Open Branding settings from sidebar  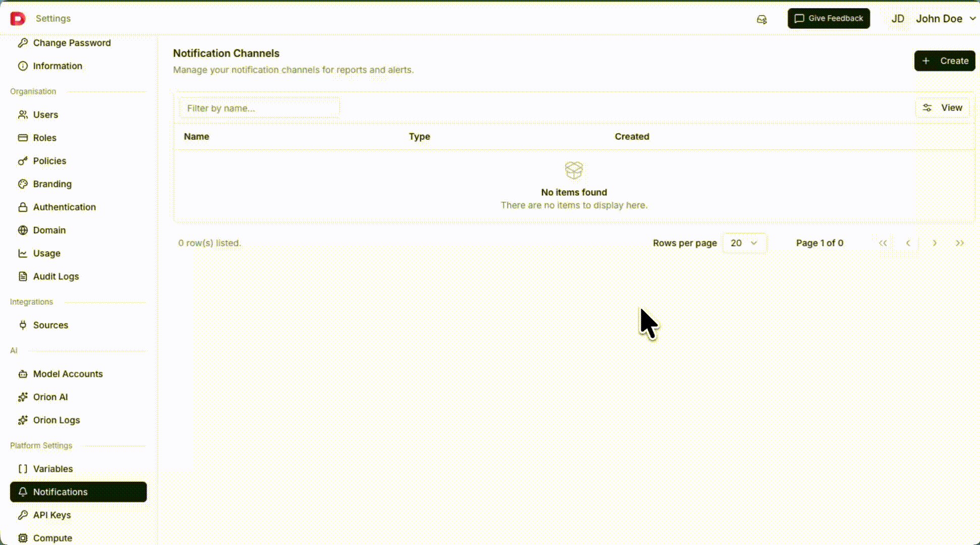52,184
